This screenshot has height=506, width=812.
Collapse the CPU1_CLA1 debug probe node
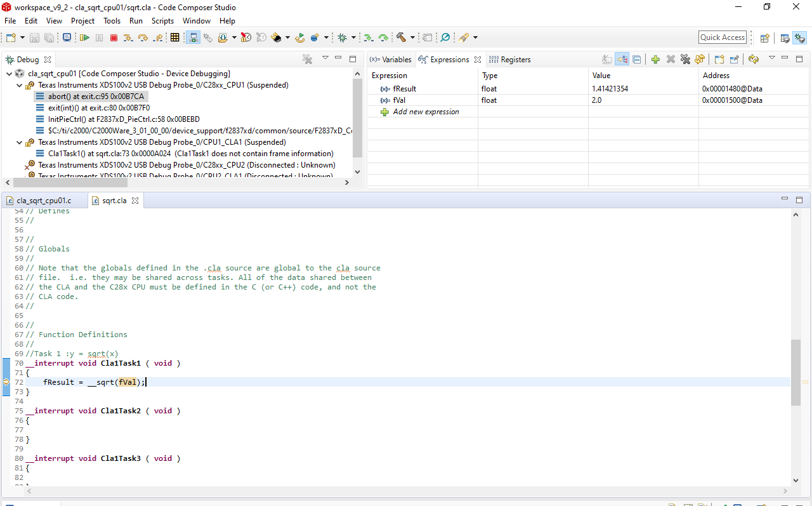pyautogui.click(x=19, y=142)
